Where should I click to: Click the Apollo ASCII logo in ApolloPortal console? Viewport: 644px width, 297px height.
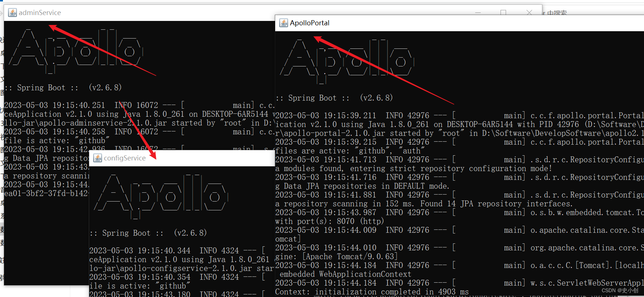tap(347, 62)
